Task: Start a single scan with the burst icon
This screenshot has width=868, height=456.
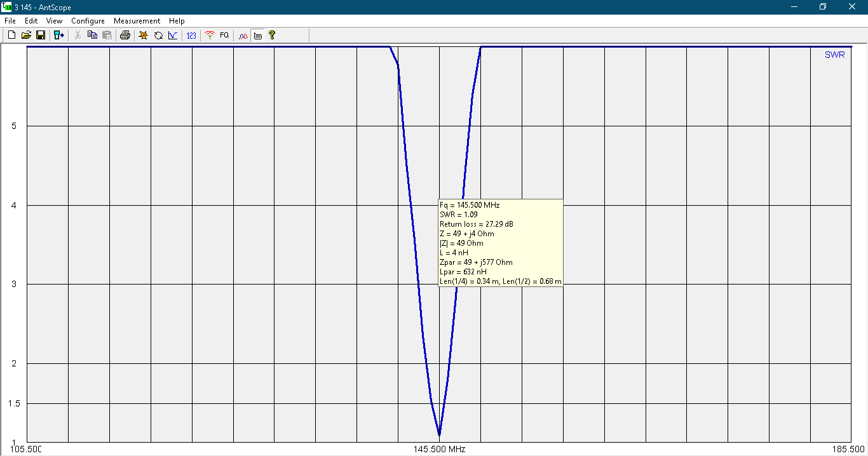Action: coord(144,36)
